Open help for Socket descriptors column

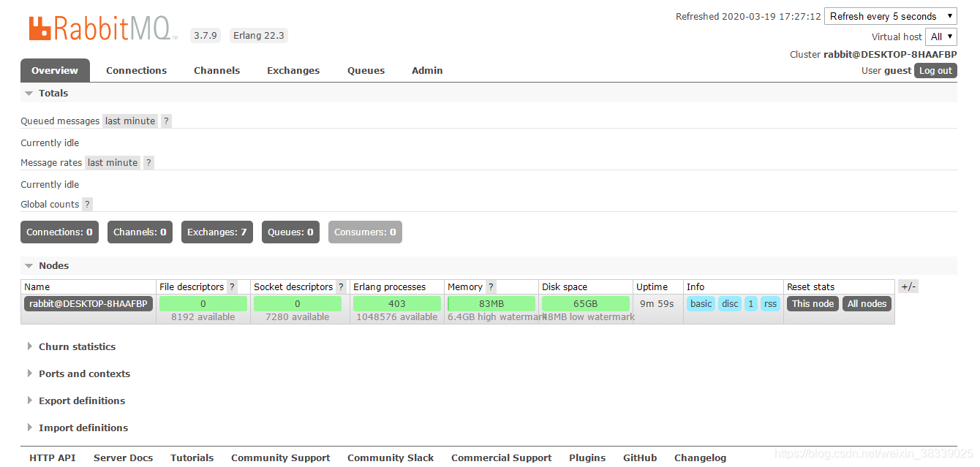[x=341, y=287]
